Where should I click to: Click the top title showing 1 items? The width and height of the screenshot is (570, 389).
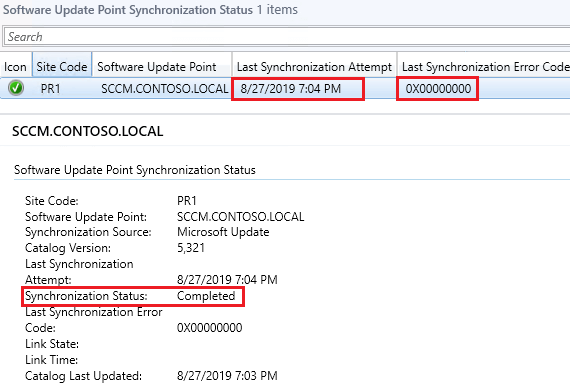[150, 10]
